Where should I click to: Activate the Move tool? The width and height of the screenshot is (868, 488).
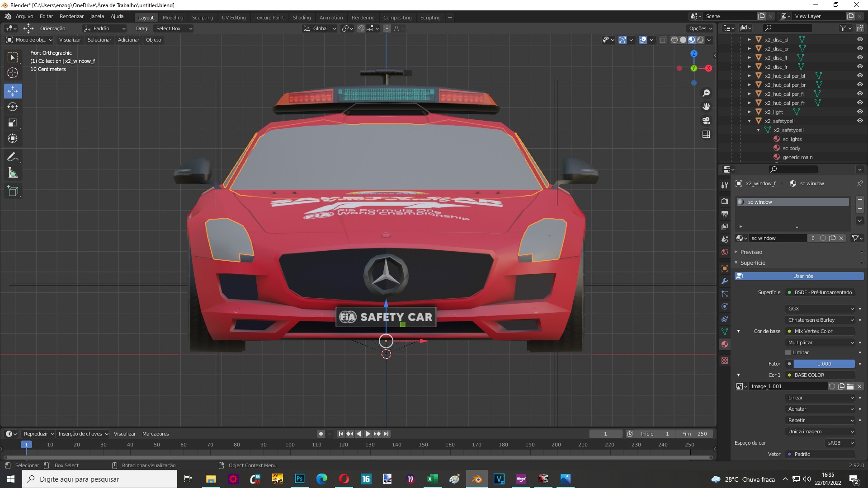[13, 91]
